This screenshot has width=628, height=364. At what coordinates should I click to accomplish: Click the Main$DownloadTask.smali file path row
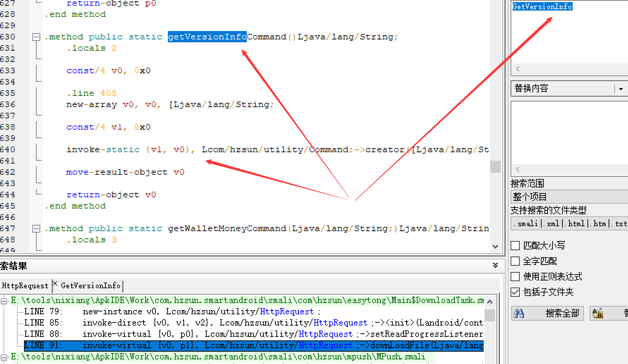247,300
